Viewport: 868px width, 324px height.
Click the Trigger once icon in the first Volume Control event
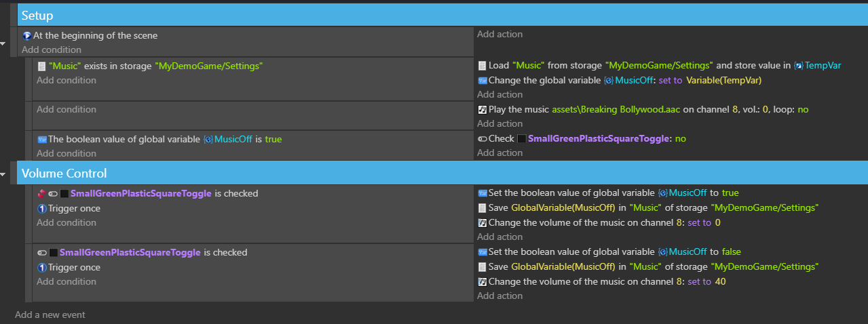[x=42, y=209]
